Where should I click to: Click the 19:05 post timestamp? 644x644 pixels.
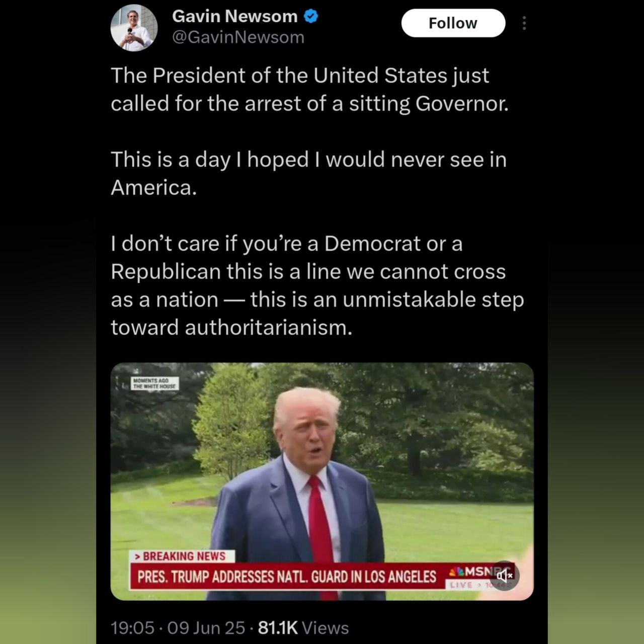pos(132,628)
